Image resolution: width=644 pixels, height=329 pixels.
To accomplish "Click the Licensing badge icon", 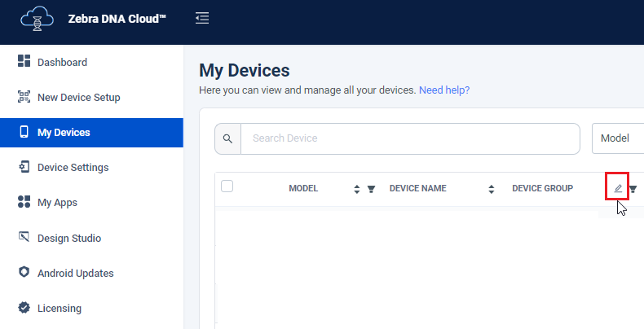I will [24, 307].
